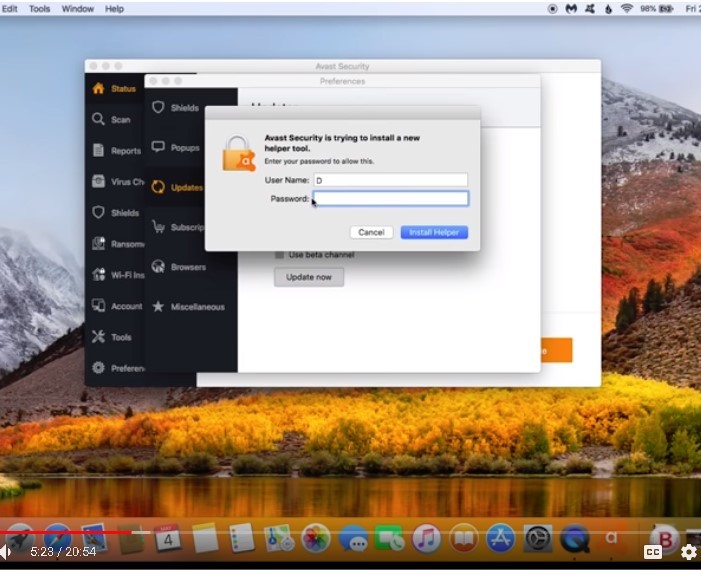Open Ransomware Shield in Avast sidebar

click(x=117, y=244)
